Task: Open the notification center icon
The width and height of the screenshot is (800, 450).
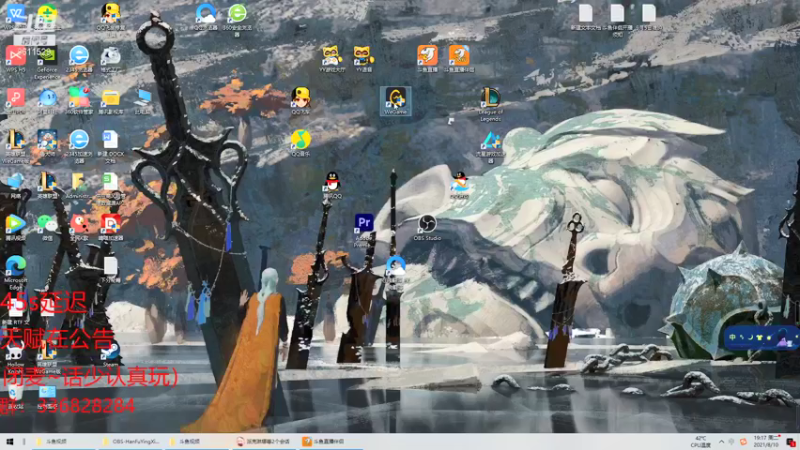Action: click(791, 442)
